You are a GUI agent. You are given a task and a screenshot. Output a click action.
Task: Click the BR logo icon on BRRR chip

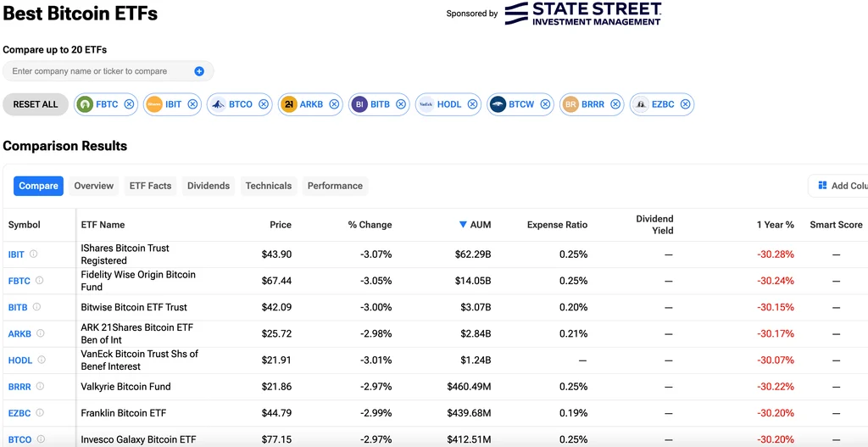[x=570, y=104]
